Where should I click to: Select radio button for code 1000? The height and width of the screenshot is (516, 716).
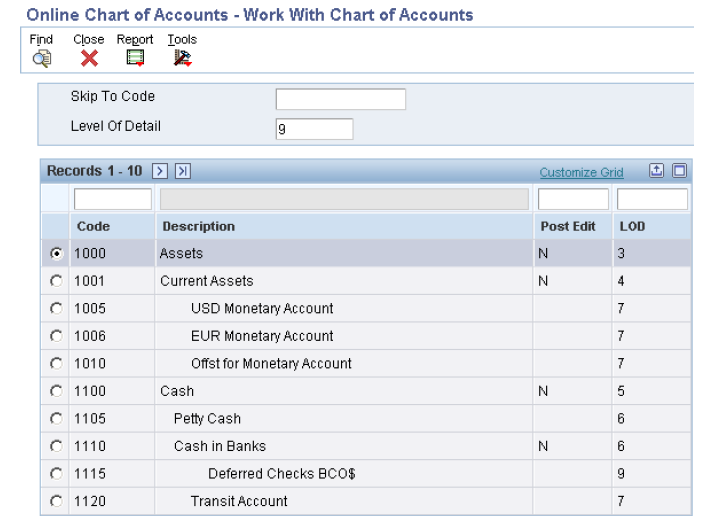click(x=56, y=253)
